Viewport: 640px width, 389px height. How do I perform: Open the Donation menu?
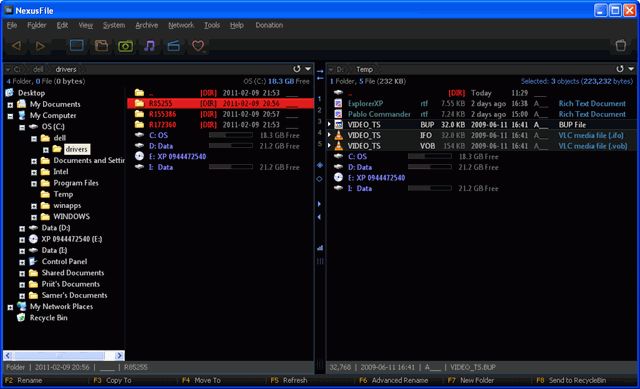click(x=269, y=25)
